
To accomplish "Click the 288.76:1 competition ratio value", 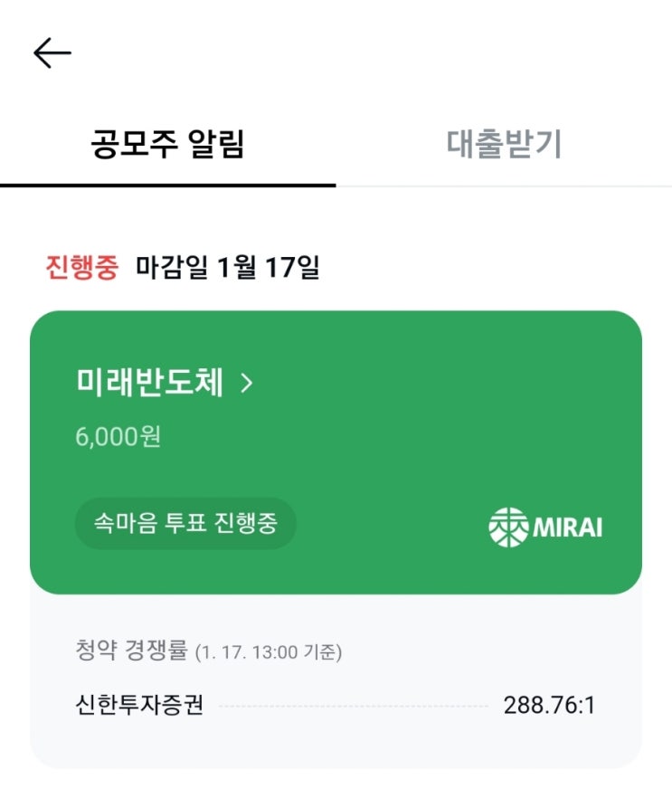I will (549, 705).
